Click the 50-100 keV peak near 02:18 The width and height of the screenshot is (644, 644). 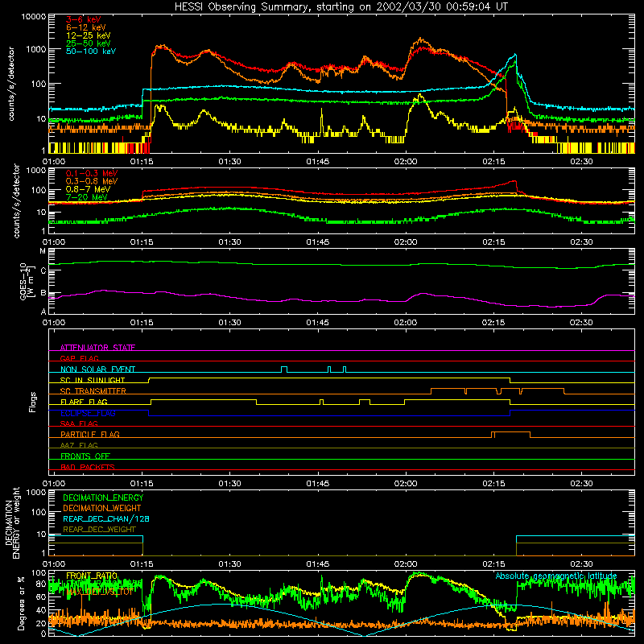pos(515,55)
